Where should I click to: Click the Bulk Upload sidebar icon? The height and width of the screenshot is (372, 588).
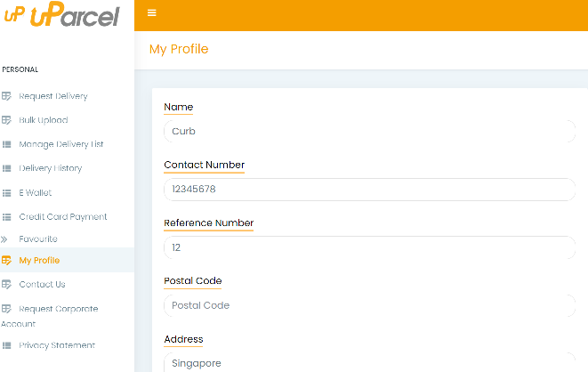pyautogui.click(x=6, y=120)
